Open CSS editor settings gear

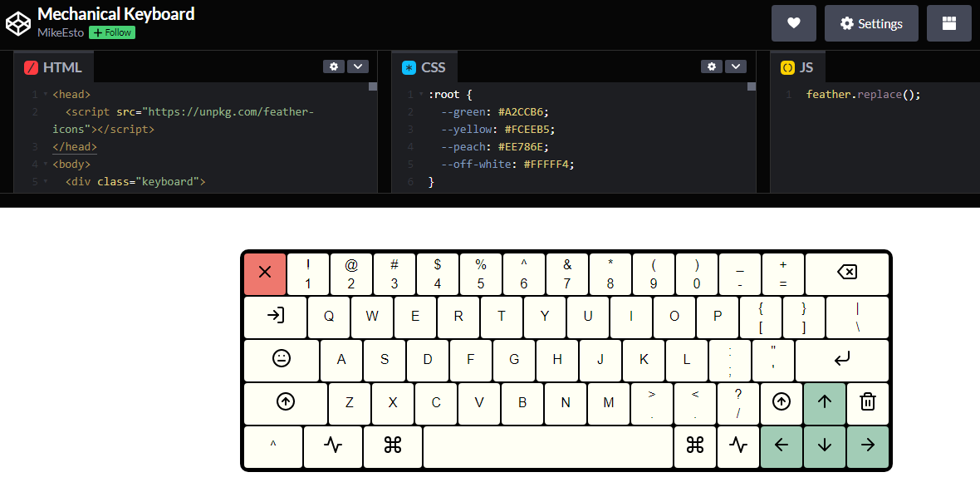point(711,66)
